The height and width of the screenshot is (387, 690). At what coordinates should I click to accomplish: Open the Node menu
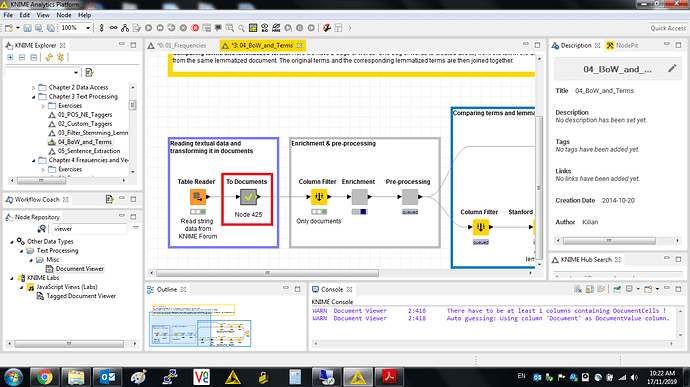coord(64,15)
